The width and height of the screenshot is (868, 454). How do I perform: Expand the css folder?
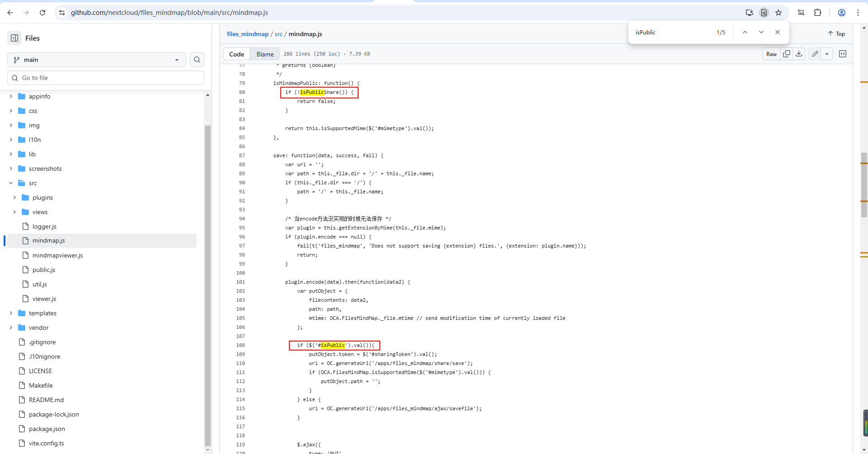pyautogui.click(x=11, y=111)
